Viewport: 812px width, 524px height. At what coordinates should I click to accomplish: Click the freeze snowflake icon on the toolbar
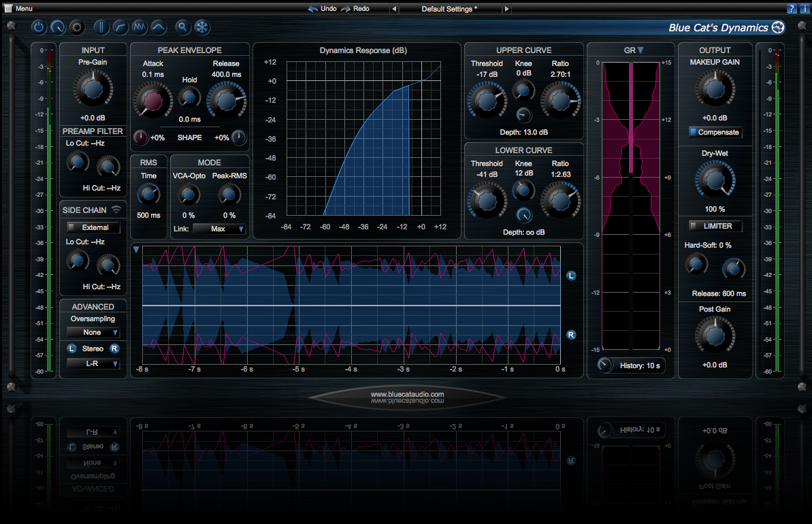(x=201, y=27)
